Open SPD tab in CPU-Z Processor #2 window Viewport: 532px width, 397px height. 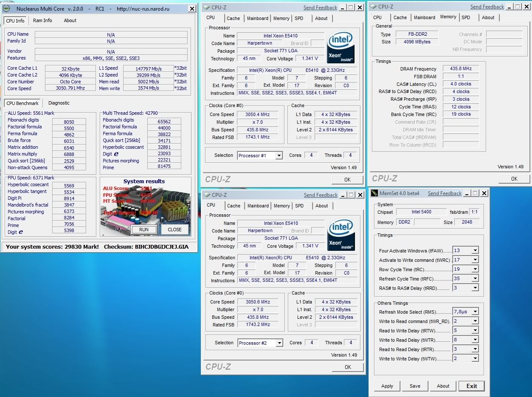[x=299, y=206]
